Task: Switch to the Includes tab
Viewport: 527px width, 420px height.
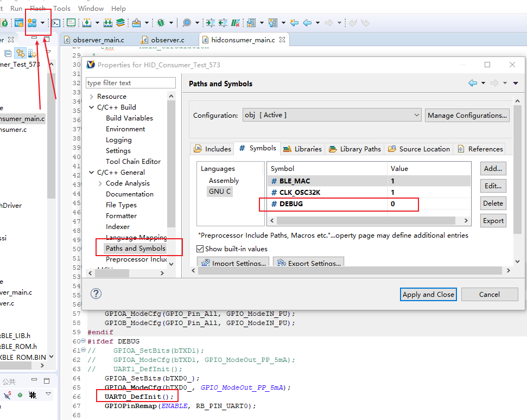Action: (213, 149)
